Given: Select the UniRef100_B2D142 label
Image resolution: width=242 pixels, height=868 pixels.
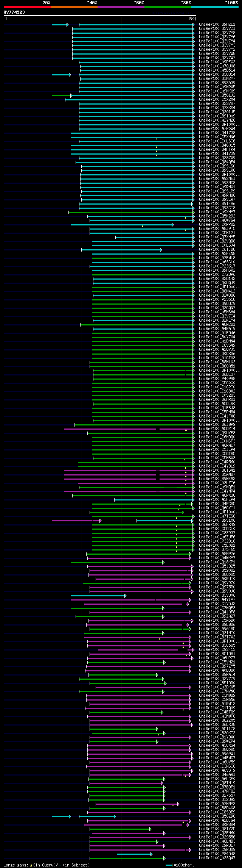Looking at the screenshot, I should [x=217, y=279].
